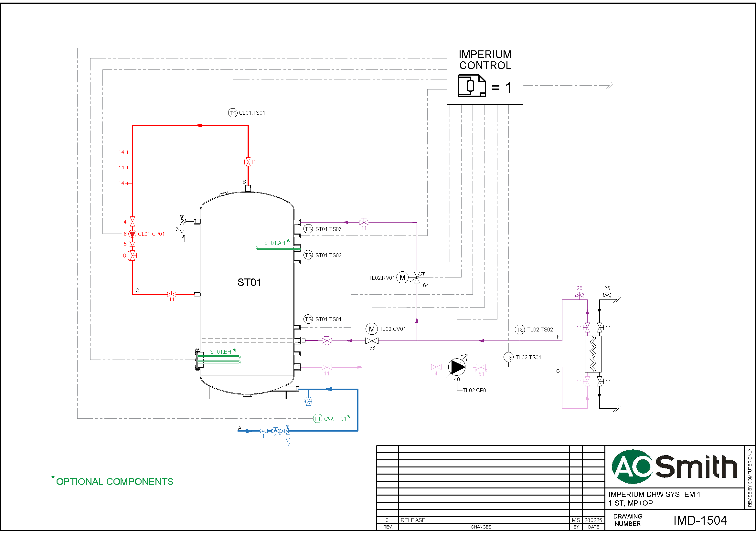The width and height of the screenshot is (756, 534).
Task: Click the ST01 storage tank label
Action: click(249, 282)
